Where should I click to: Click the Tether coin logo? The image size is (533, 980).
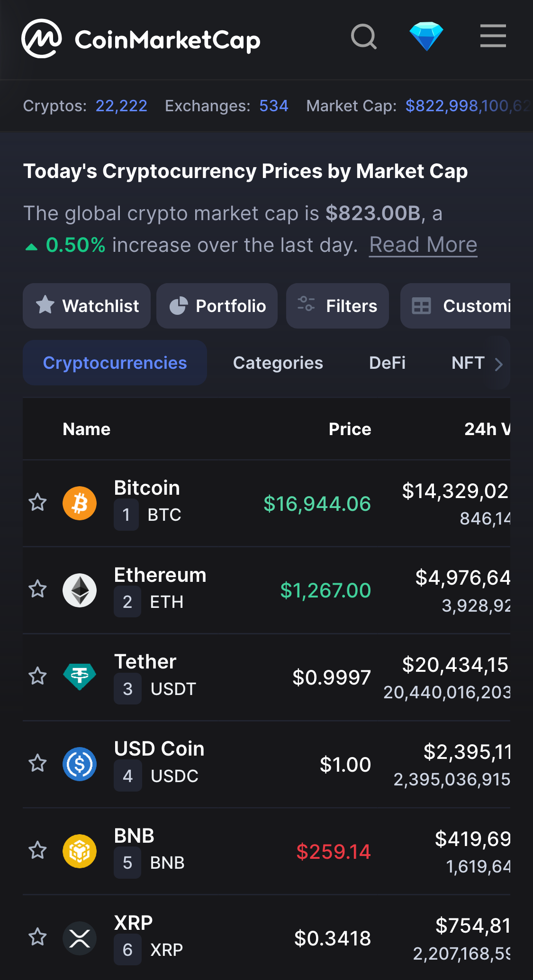(80, 677)
